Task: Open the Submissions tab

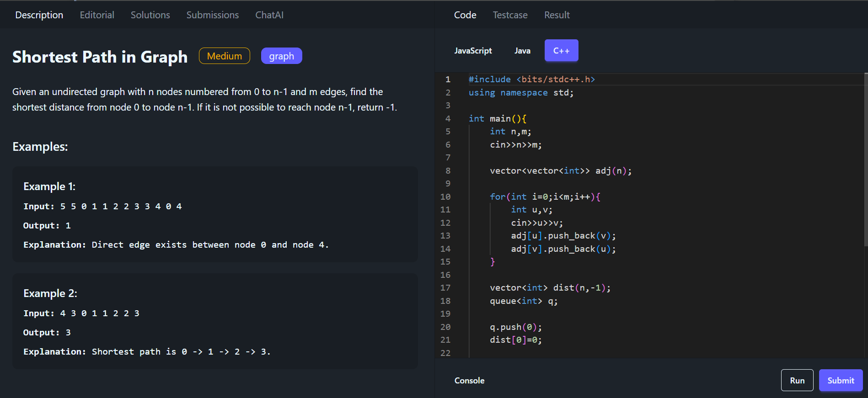Action: coord(212,15)
